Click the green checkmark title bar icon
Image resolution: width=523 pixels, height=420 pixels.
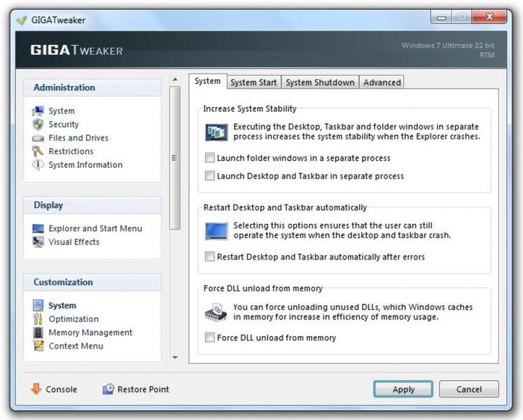coord(22,20)
